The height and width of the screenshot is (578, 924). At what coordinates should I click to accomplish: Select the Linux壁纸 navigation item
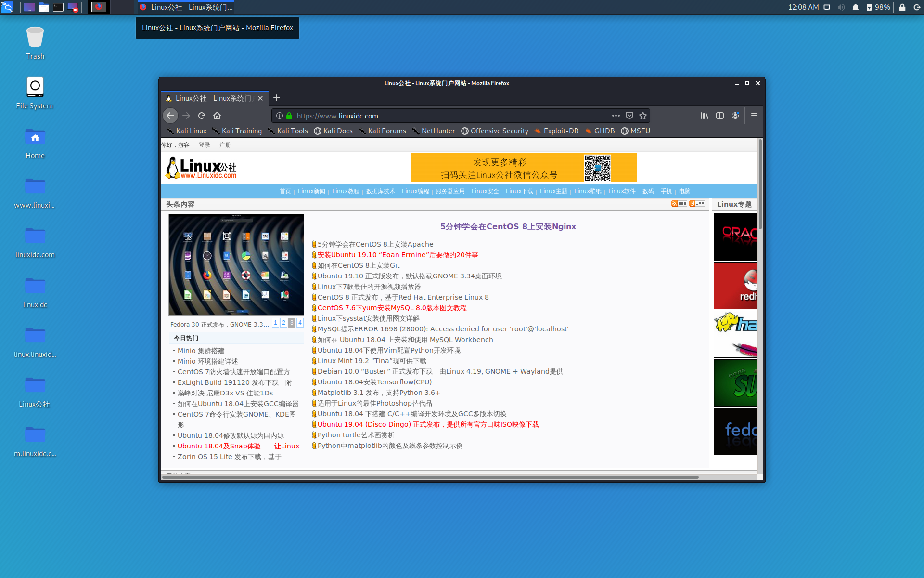click(588, 191)
